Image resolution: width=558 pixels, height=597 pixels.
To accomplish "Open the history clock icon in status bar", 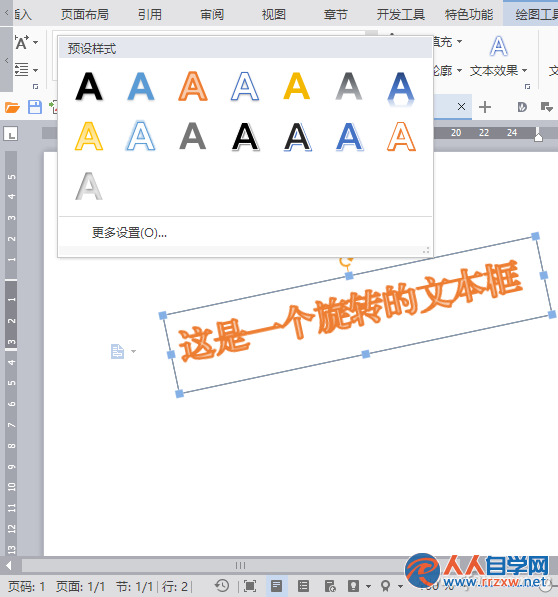I will click(x=222, y=586).
